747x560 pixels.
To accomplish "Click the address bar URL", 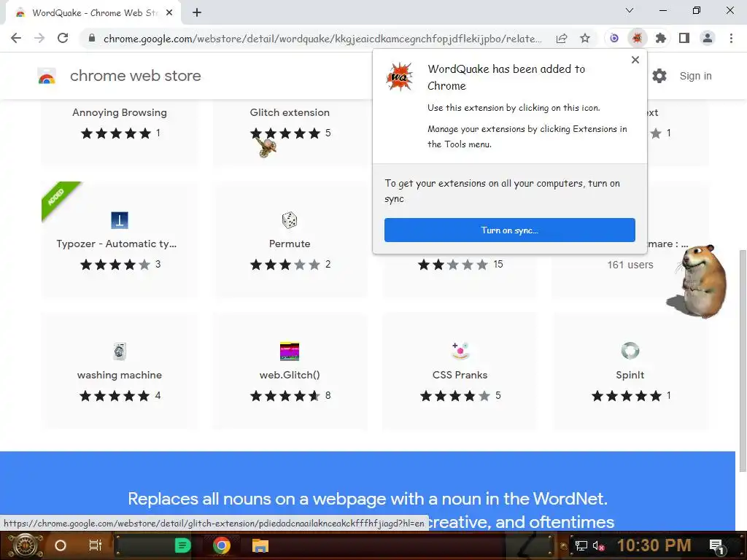I will point(322,38).
